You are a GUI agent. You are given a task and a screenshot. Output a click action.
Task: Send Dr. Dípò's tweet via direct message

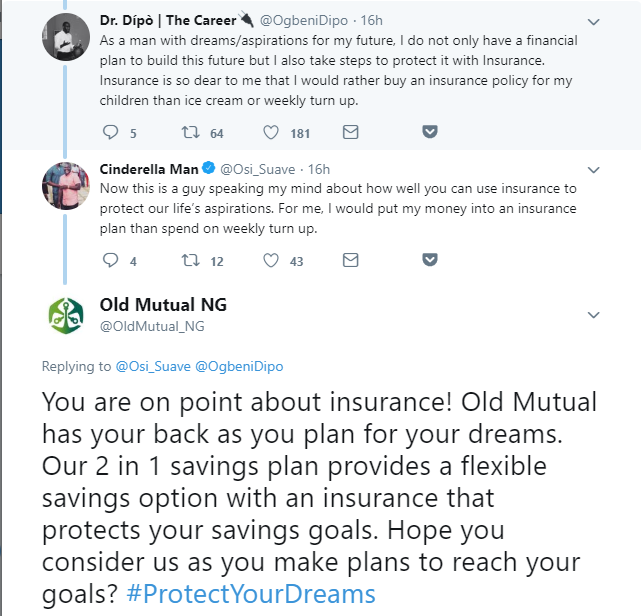[x=350, y=132]
